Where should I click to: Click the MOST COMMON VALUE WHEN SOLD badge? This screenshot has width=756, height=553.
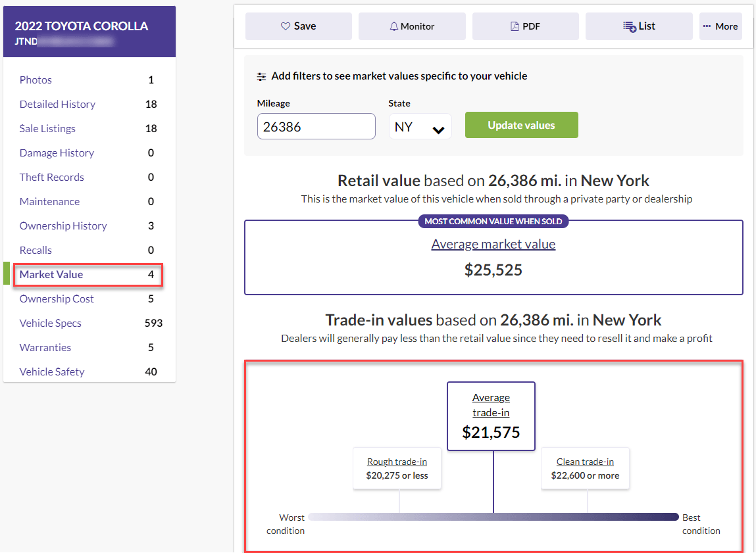(493, 222)
